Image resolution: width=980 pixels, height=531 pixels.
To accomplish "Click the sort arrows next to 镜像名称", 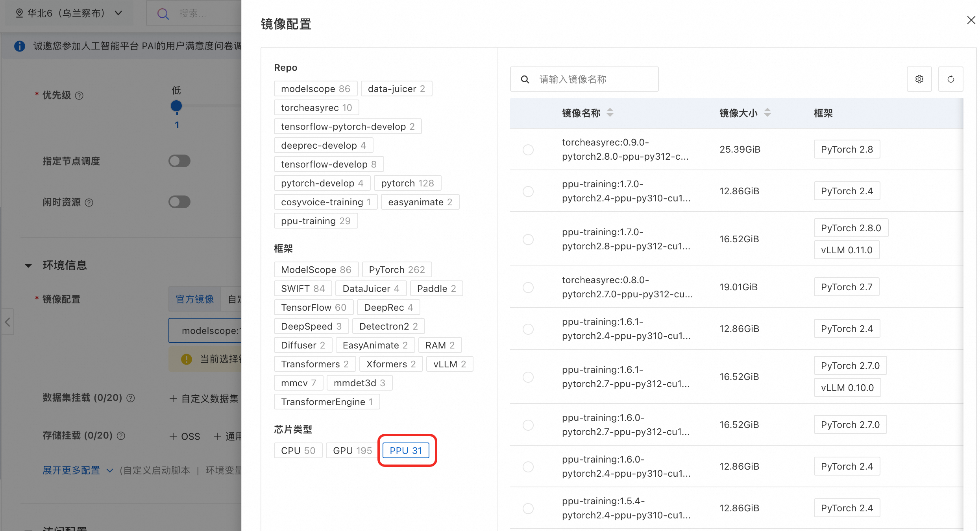I will (x=610, y=113).
